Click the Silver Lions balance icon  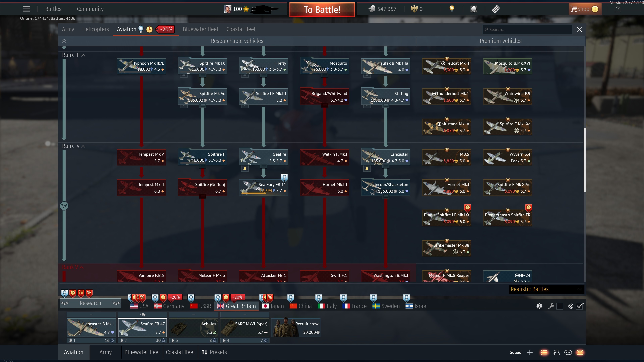coord(372,9)
